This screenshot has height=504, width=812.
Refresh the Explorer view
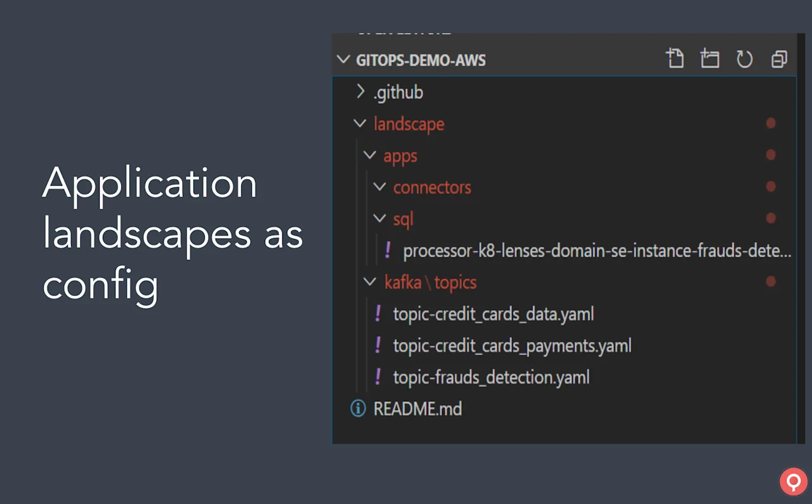tap(745, 58)
